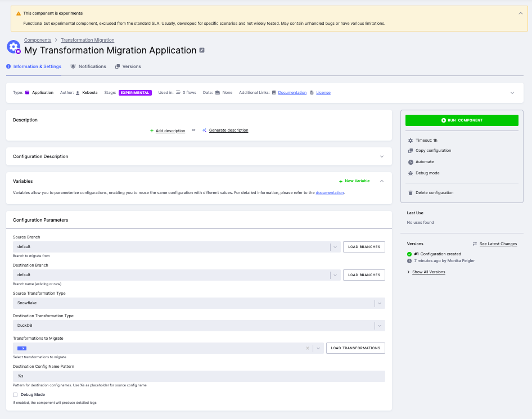Click Delete configuration action
This screenshot has height=419, width=532.
click(x=434, y=193)
